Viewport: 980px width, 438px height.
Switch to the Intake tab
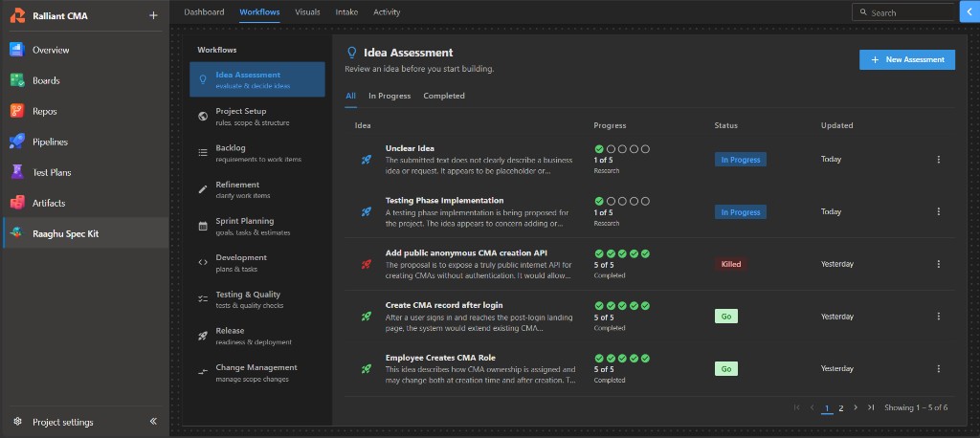346,11
